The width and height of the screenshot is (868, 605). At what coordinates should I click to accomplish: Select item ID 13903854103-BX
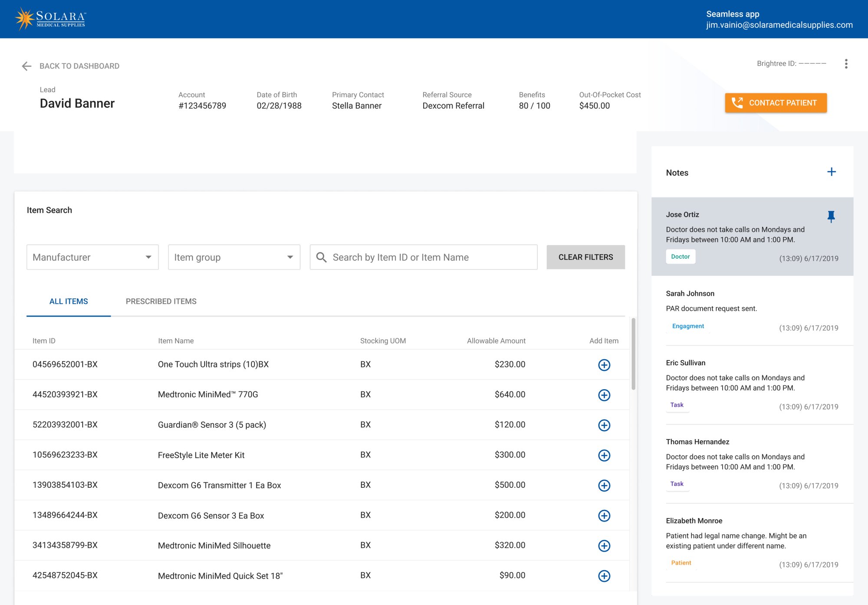(65, 485)
